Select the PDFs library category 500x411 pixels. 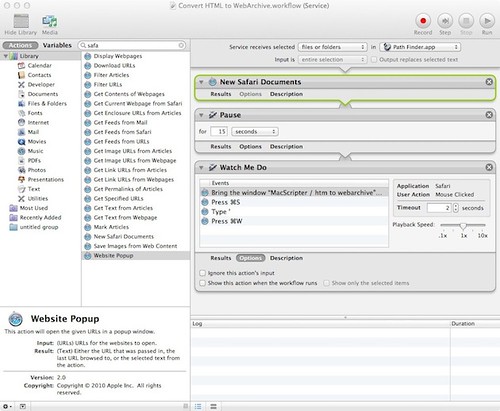pyautogui.click(x=34, y=160)
